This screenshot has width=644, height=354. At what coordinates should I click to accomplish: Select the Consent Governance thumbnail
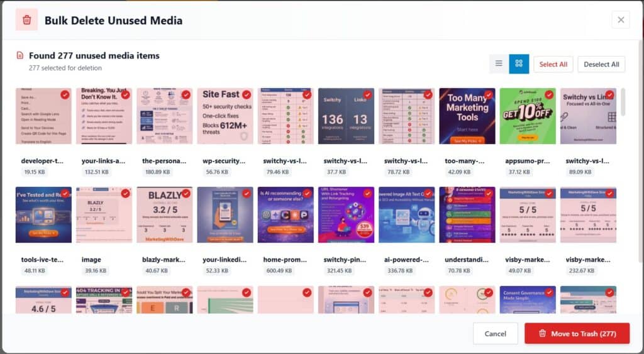coord(528,300)
